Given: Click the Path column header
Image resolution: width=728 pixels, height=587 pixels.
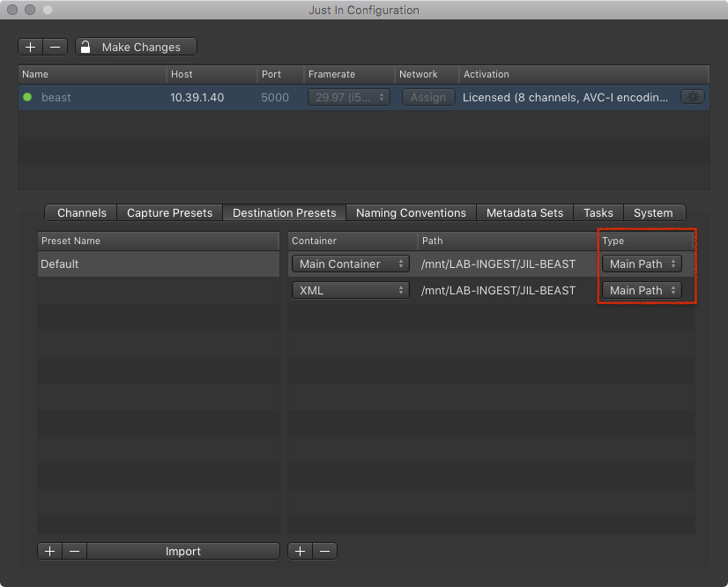Looking at the screenshot, I should click(x=508, y=241).
